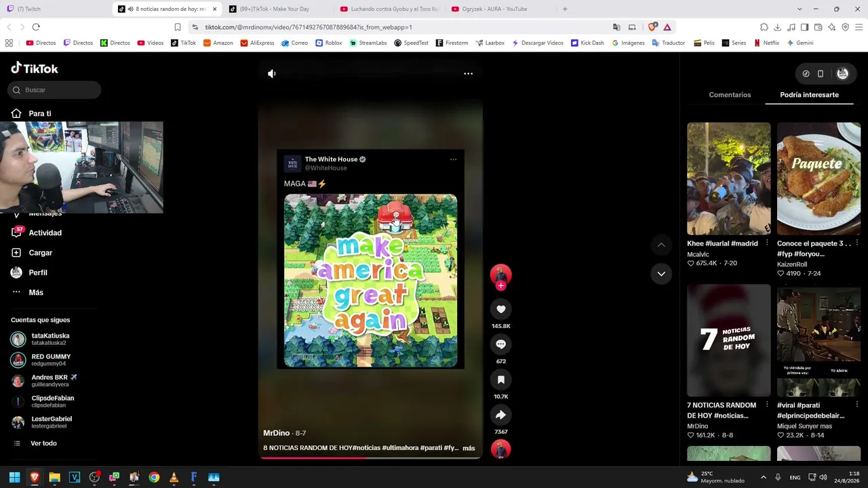Open browser downloads arrow icon
The image size is (868, 488).
777,27
